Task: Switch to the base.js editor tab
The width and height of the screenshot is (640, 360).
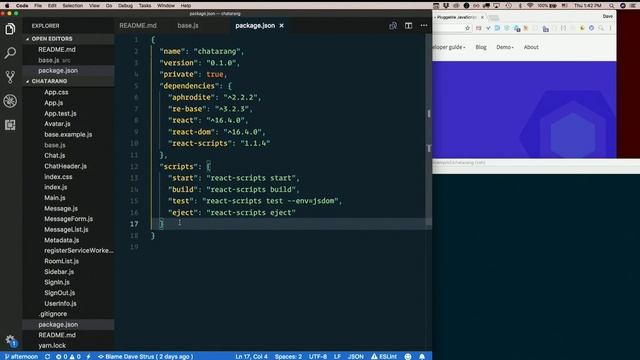Action: tap(188, 26)
